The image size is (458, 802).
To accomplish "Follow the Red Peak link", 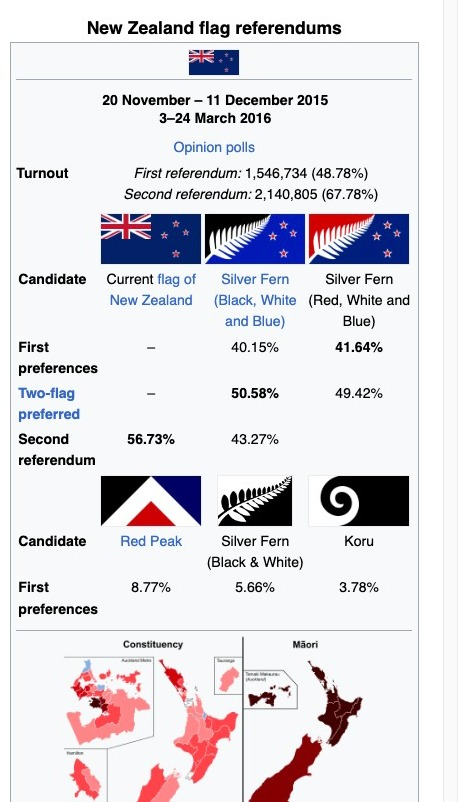I will (151, 541).
